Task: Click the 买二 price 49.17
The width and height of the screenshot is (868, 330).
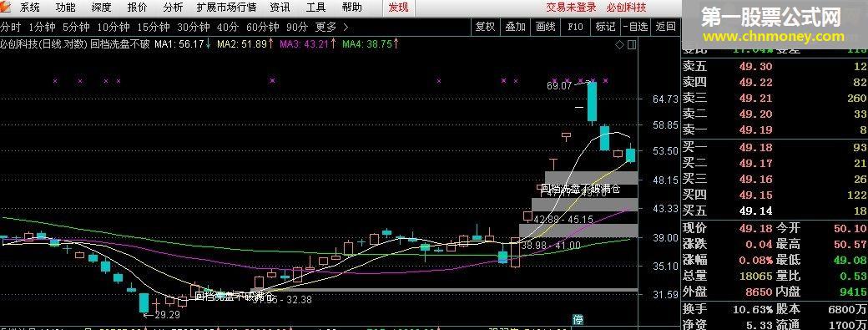Action: click(x=755, y=164)
